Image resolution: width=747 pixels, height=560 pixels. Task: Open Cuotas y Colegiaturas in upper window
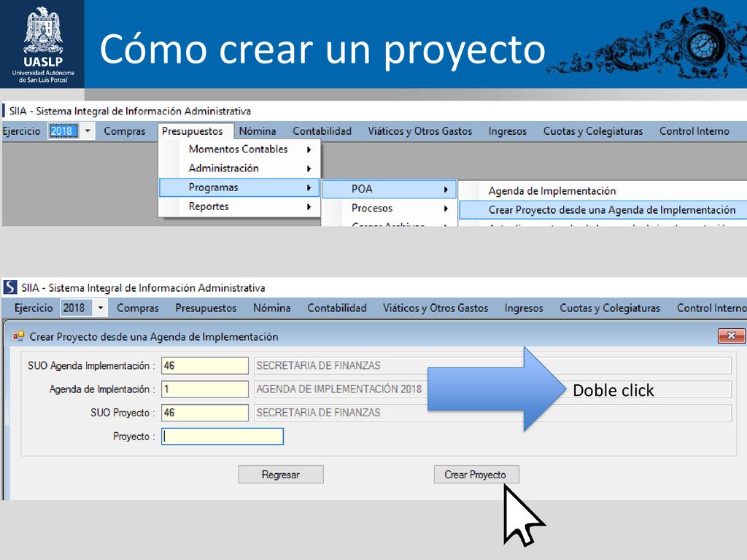[592, 131]
